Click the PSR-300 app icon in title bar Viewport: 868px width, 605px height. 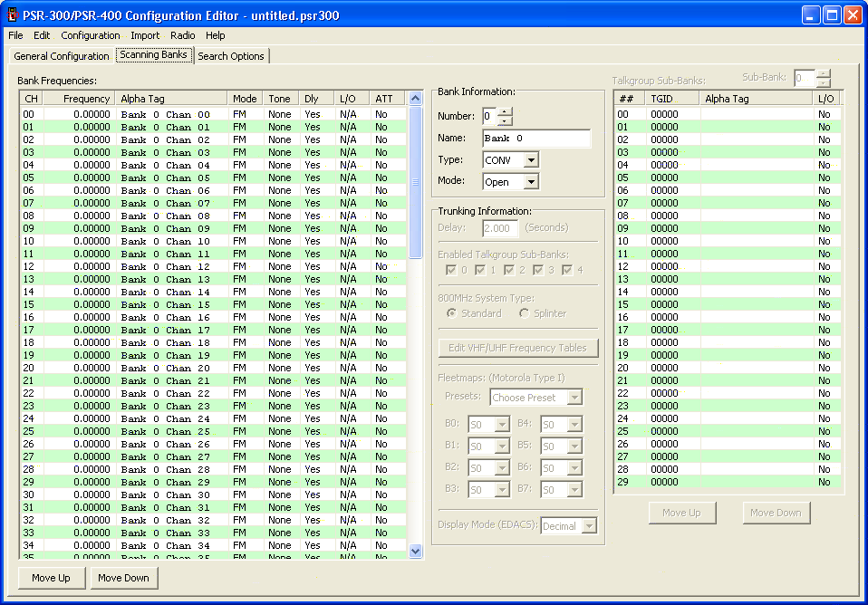(x=13, y=14)
